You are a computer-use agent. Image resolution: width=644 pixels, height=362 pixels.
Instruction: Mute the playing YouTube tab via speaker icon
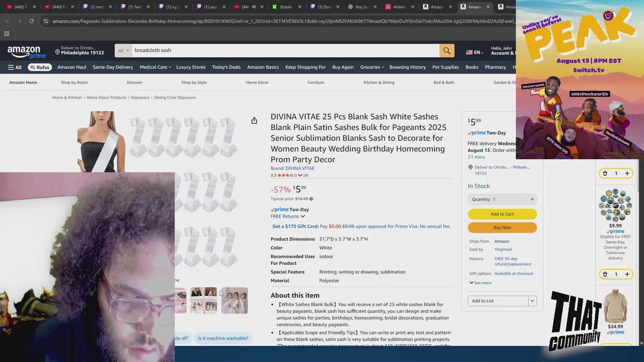(x=254, y=7)
